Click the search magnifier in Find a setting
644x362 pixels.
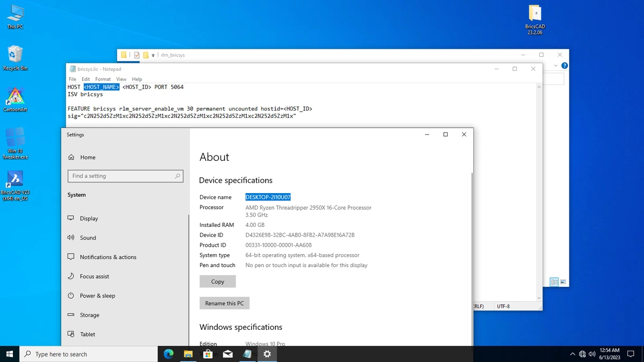click(x=178, y=176)
